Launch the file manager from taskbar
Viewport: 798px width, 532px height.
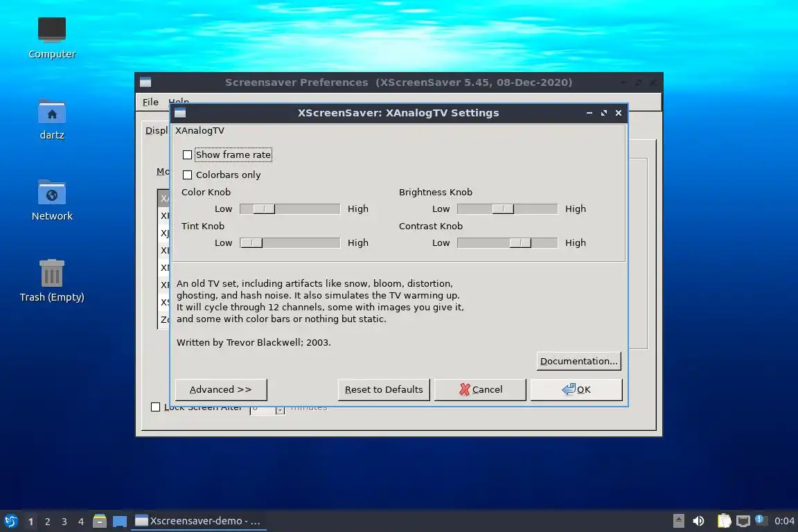click(x=100, y=521)
